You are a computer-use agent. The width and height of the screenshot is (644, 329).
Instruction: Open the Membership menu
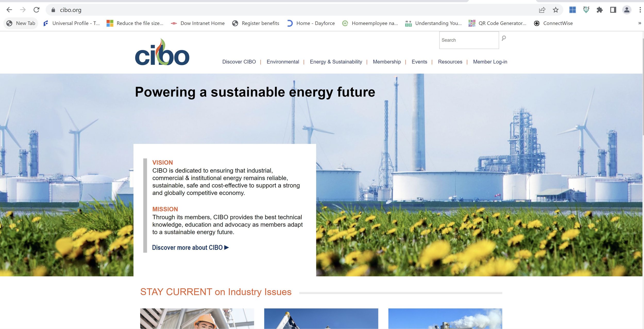pyautogui.click(x=387, y=62)
